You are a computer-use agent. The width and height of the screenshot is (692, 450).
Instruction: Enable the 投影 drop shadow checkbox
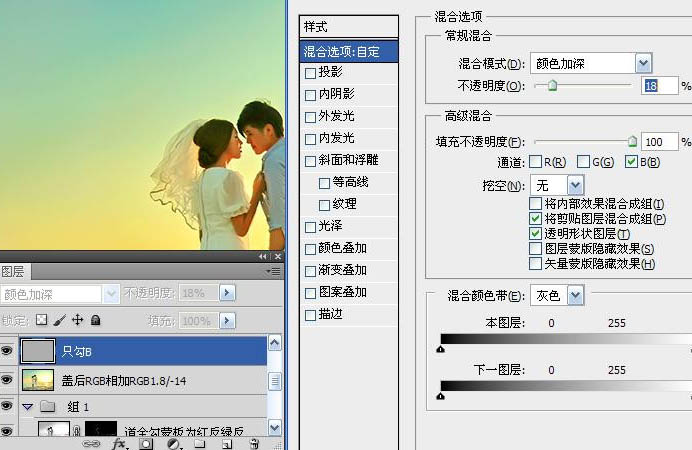pyautogui.click(x=311, y=72)
